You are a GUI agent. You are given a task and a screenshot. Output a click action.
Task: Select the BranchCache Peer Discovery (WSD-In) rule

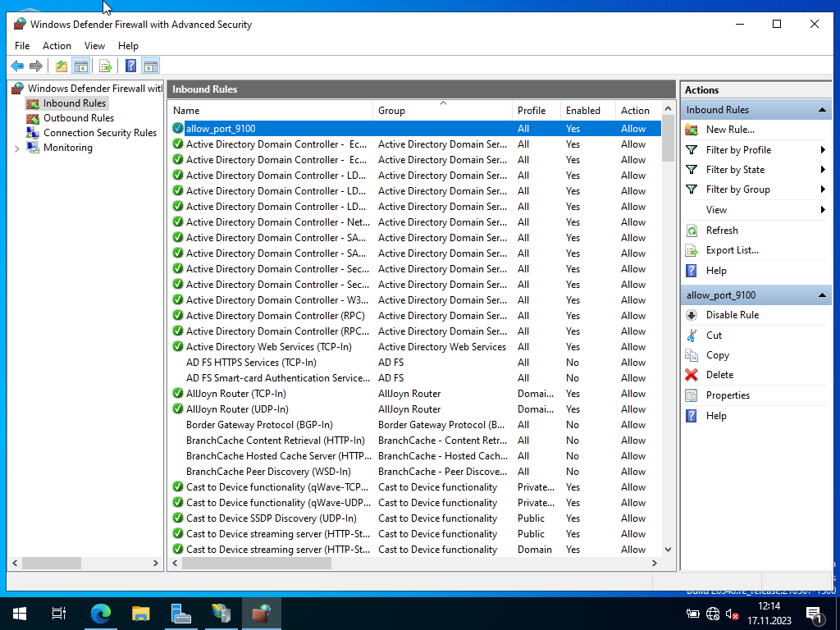click(416, 472)
